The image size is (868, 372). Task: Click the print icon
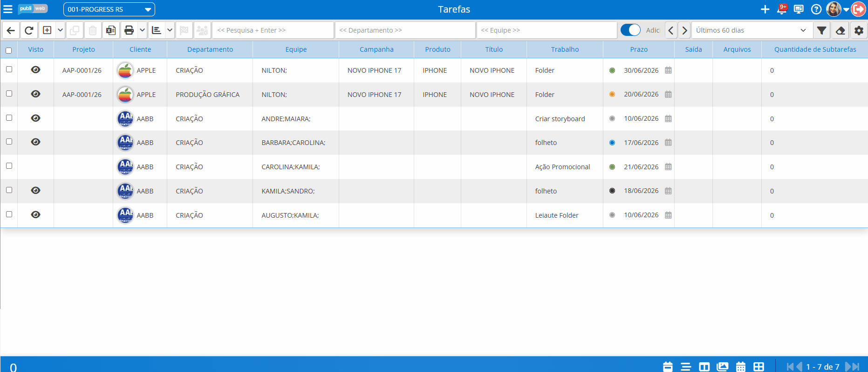tap(129, 30)
